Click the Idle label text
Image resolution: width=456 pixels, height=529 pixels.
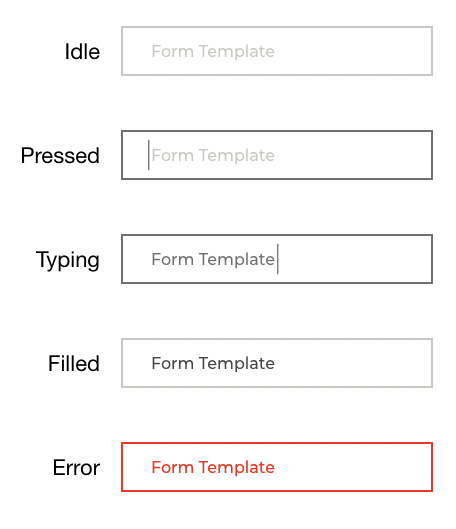82,52
